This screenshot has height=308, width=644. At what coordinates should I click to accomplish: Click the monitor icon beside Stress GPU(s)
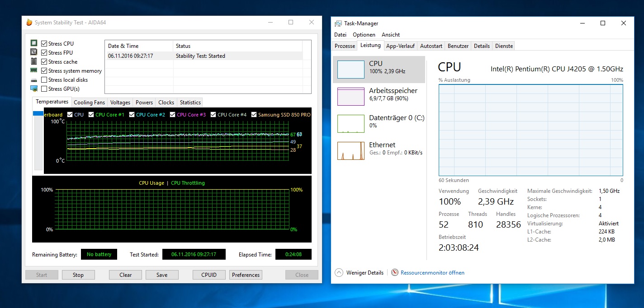tap(34, 89)
